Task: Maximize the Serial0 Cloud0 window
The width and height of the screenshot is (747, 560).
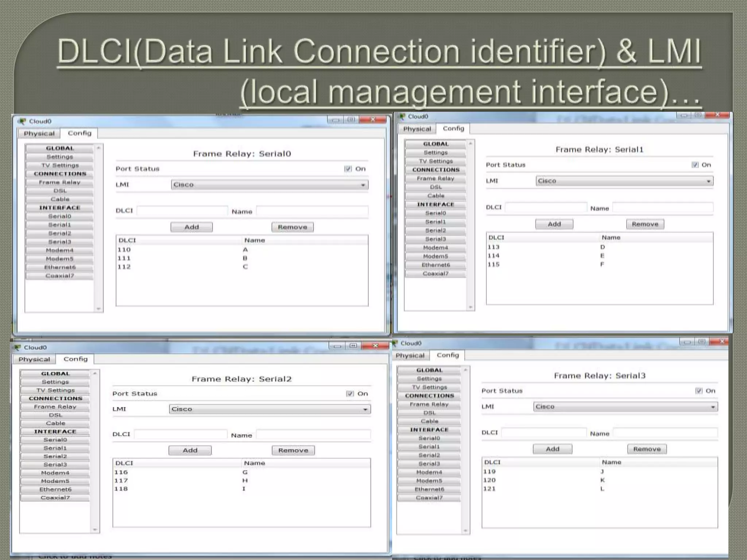Action: (x=351, y=120)
